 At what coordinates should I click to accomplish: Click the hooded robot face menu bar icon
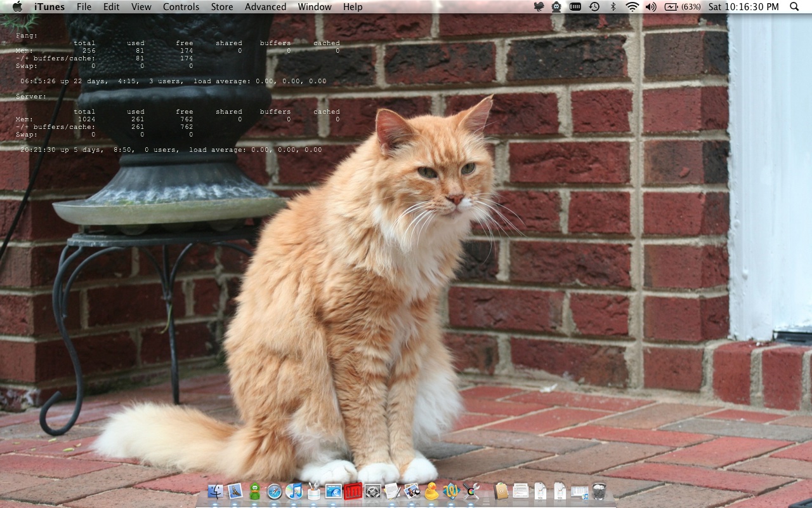pyautogui.click(x=557, y=6)
